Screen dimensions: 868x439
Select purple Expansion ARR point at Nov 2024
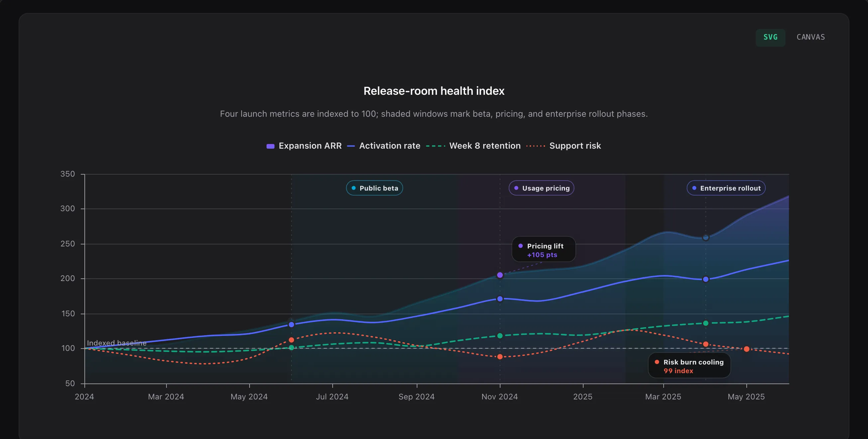point(500,275)
